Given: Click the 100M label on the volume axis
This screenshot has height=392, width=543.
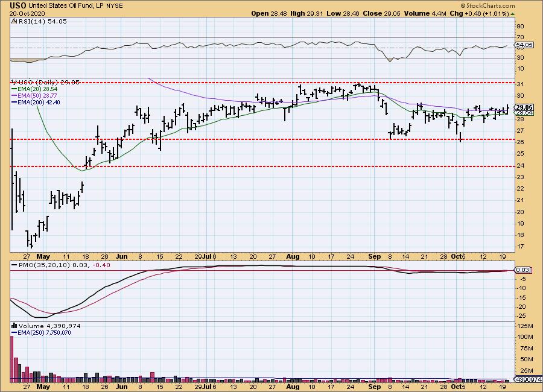Looking at the screenshot, I should tap(526, 337).
